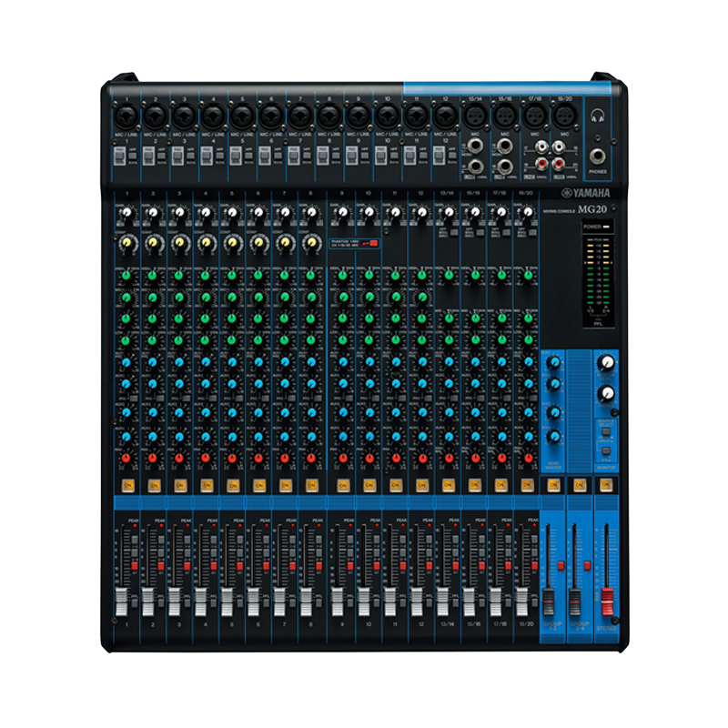Click channel 6 AUX1 blue knob

(258, 362)
